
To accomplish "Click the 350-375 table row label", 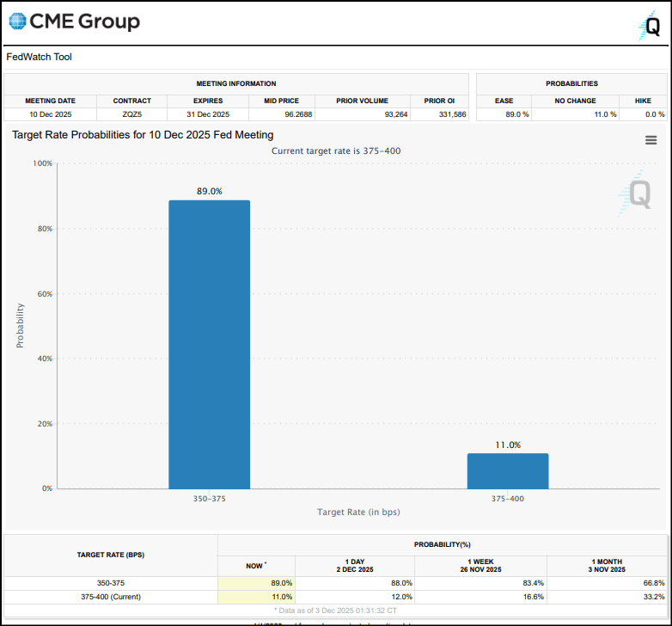I will (111, 583).
